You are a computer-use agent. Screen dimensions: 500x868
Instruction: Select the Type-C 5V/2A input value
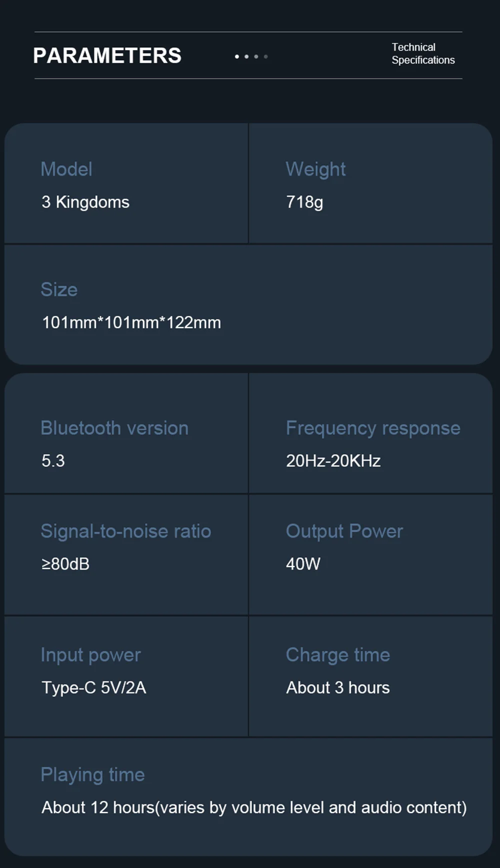[94, 687]
